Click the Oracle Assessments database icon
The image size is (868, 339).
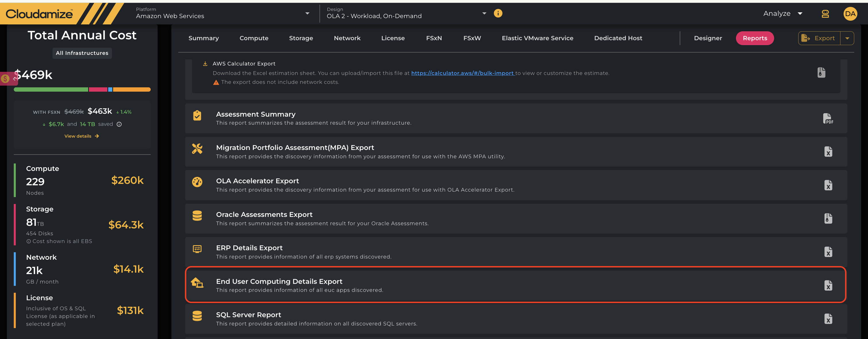(x=197, y=215)
